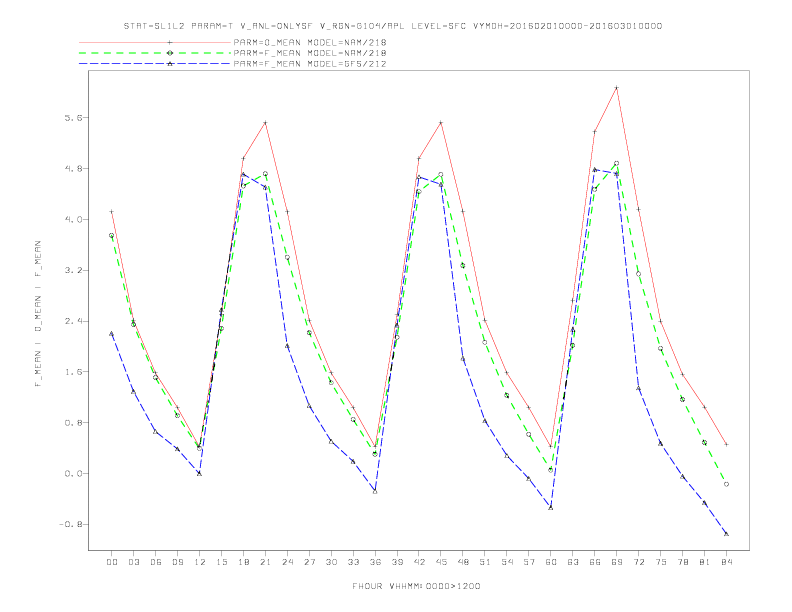The width and height of the screenshot is (792, 612).
Task: Click the circle marker on the green legend line
Action: pyautogui.click(x=170, y=53)
